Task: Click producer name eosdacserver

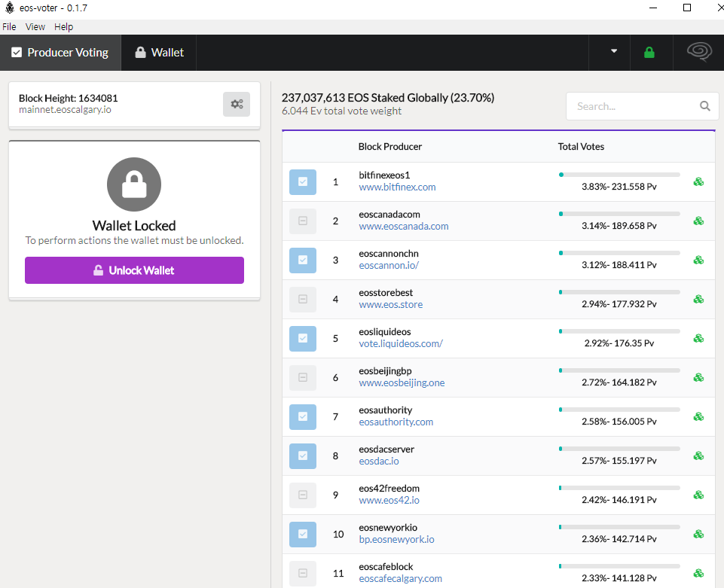Action: tap(386, 449)
